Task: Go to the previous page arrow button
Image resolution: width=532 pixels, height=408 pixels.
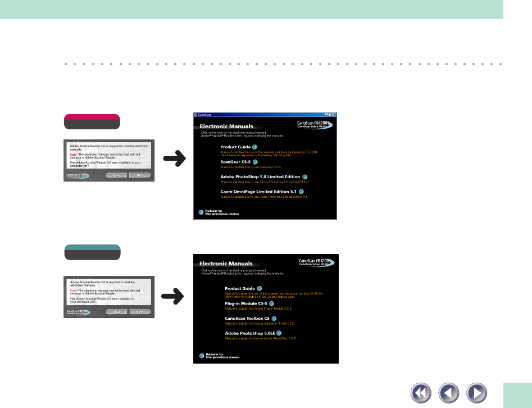Action: (448, 393)
